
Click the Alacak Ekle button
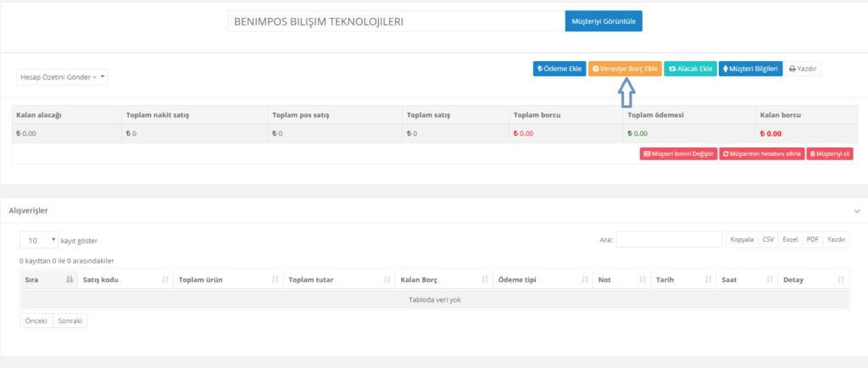690,69
